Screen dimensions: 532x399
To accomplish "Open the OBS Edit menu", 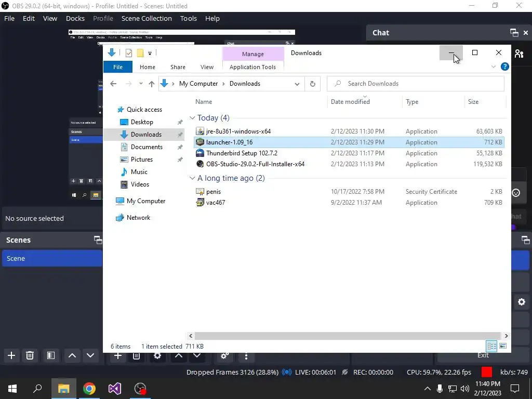I will [x=29, y=18].
